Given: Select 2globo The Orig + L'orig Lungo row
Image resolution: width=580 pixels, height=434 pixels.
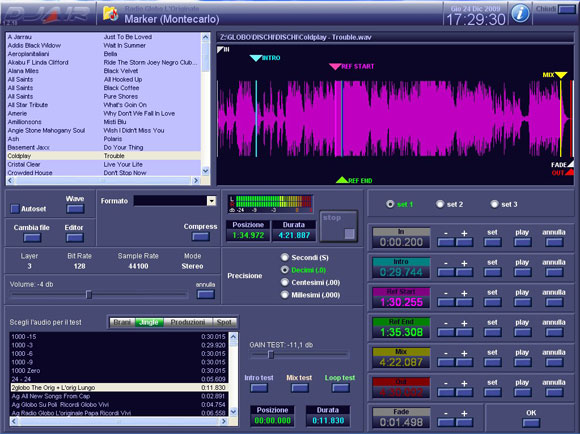Looking at the screenshot, I should pos(119,387).
